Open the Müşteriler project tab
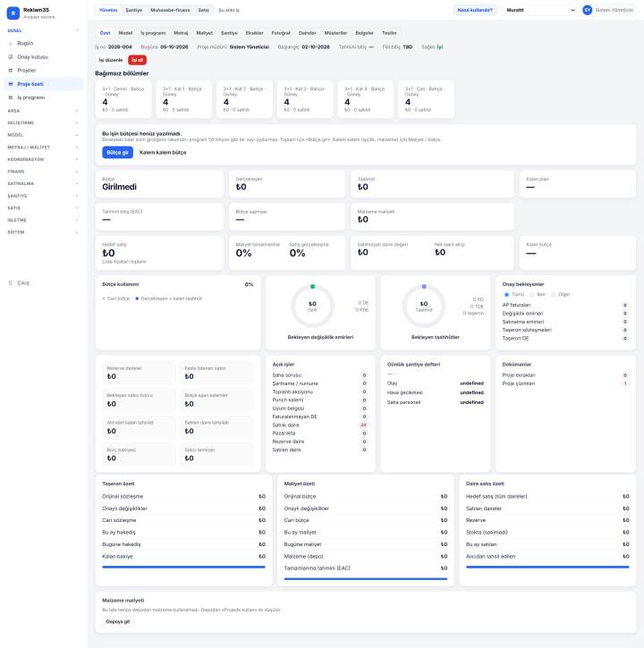The width and height of the screenshot is (644, 648). pyautogui.click(x=335, y=33)
